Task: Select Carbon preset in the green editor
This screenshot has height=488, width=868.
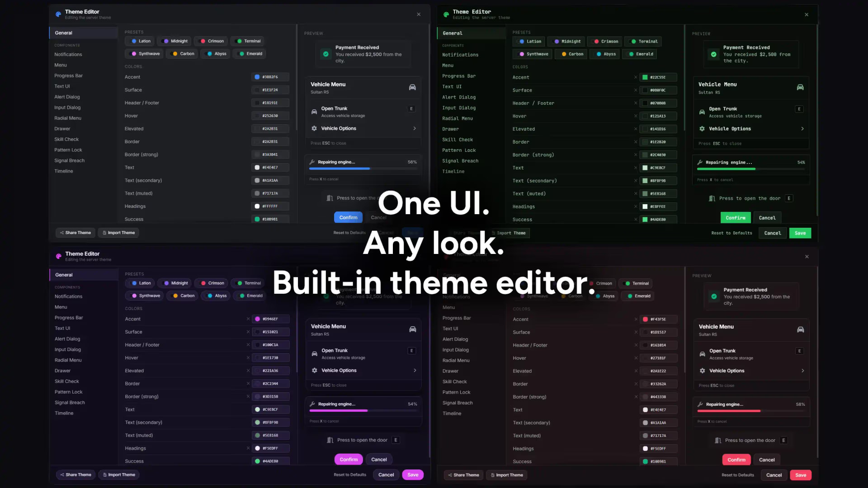Action: (571, 54)
